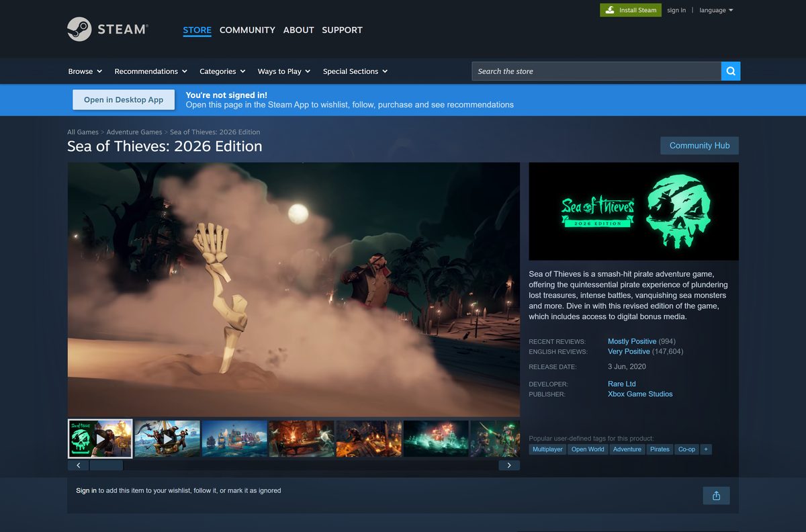Viewport: 806px width, 532px height.
Task: Open developer Rare Ltd link
Action: click(622, 384)
